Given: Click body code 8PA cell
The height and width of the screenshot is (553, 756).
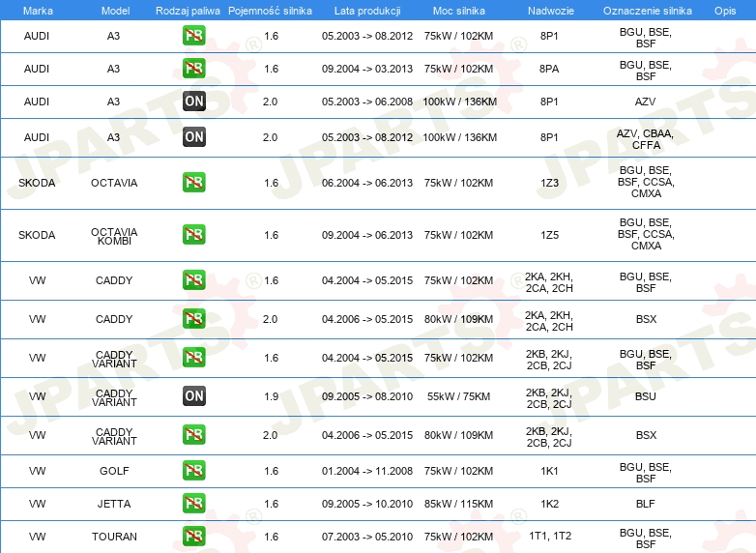Looking at the screenshot, I should (x=549, y=69).
